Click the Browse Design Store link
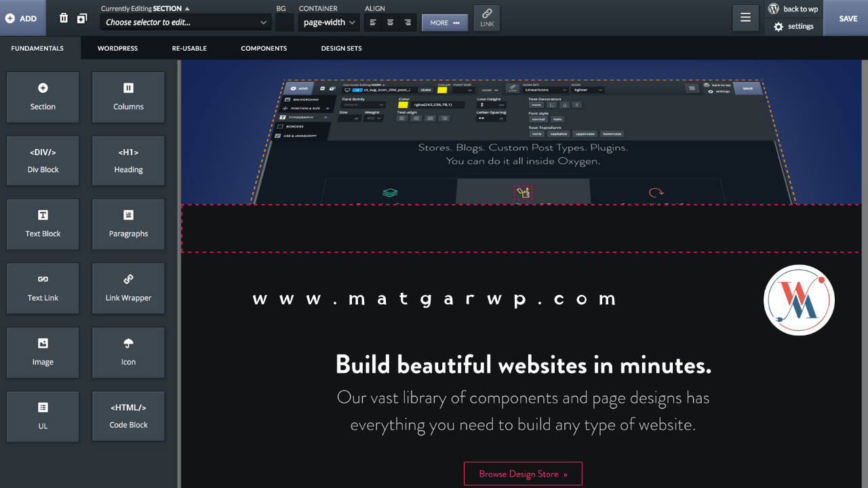Screen dimensions: 868x488 pyautogui.click(x=523, y=474)
